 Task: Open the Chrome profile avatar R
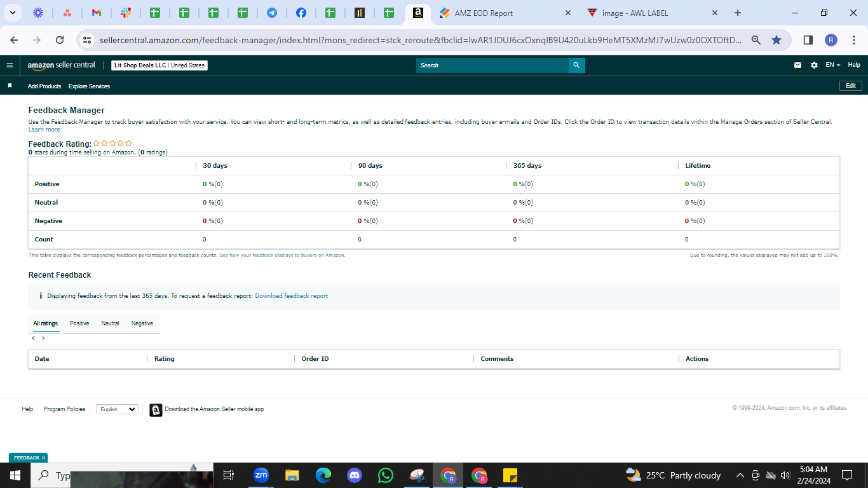(831, 40)
